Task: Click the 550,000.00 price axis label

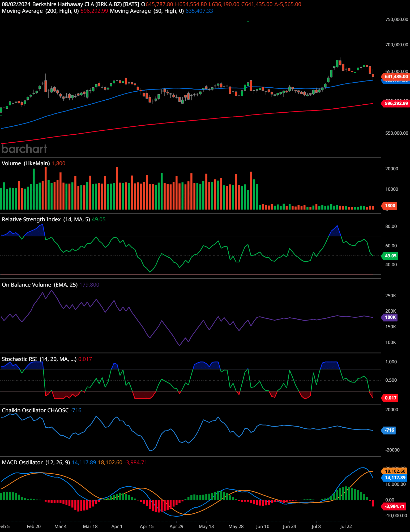Action: pos(397,133)
